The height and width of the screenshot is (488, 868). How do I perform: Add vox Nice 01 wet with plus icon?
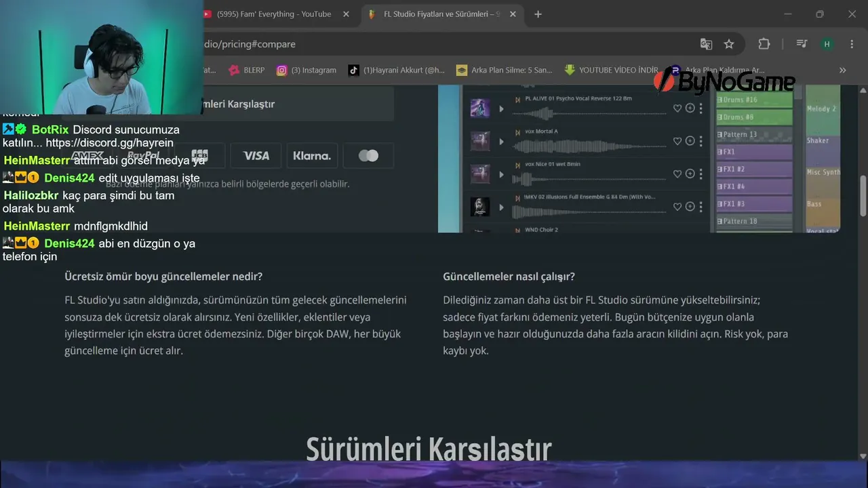coord(690,174)
